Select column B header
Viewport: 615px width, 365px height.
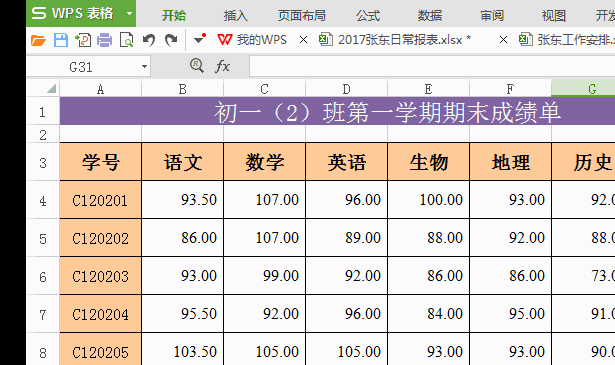coord(182,89)
